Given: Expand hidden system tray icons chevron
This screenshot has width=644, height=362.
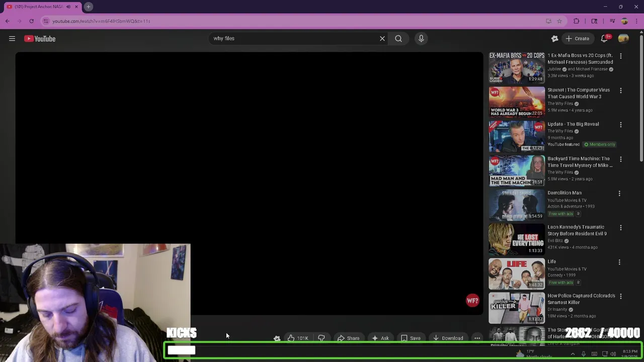Looking at the screenshot, I should click(x=573, y=354).
